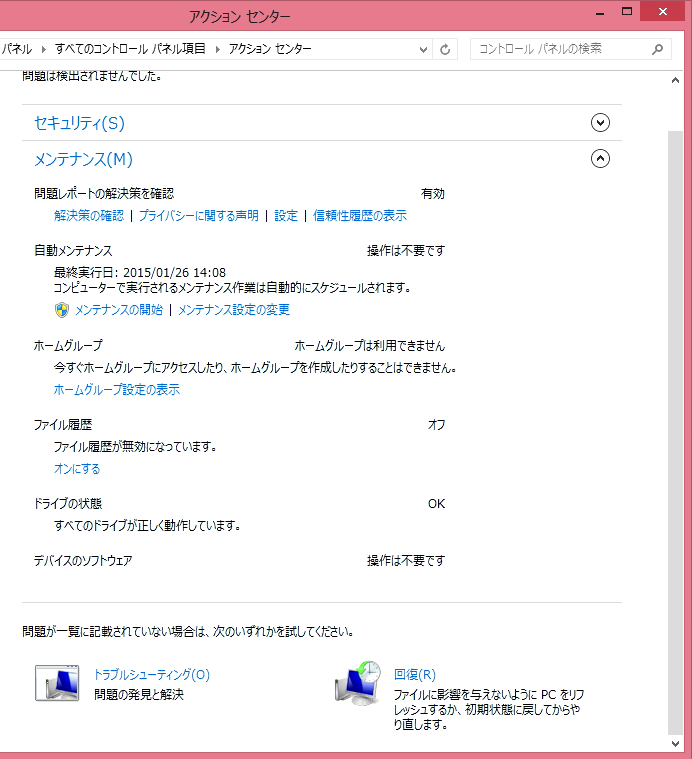This screenshot has height=759, width=692.
Task: Open メンテナンス設定の変更 link
Action: [234, 310]
